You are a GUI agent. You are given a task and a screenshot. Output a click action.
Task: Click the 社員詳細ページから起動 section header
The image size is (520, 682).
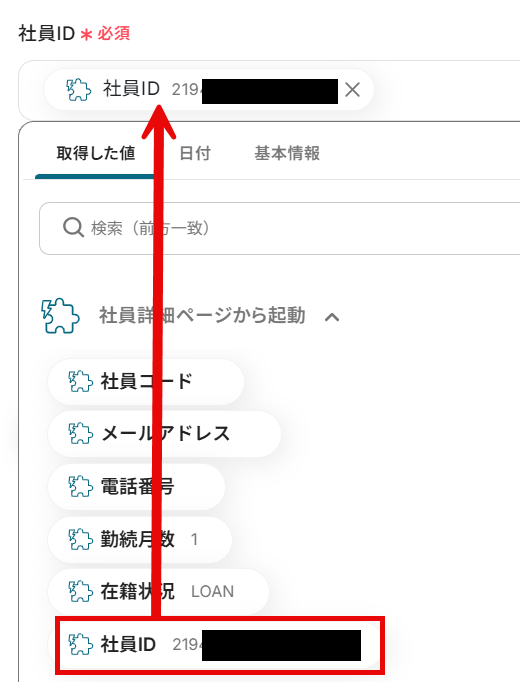pos(202,315)
